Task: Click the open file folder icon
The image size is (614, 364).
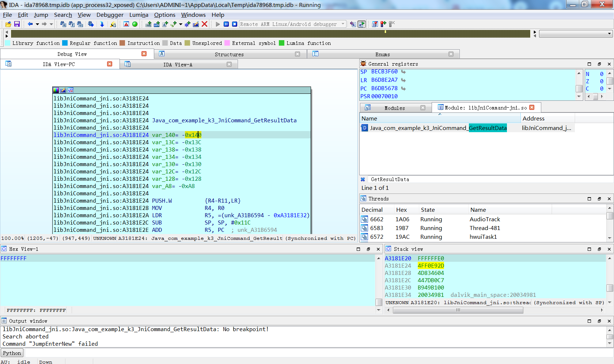Action: 8,24
